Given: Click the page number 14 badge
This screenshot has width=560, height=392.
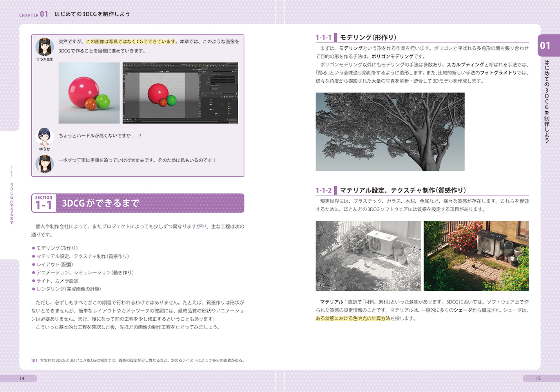Looking at the screenshot, I should point(22,378).
